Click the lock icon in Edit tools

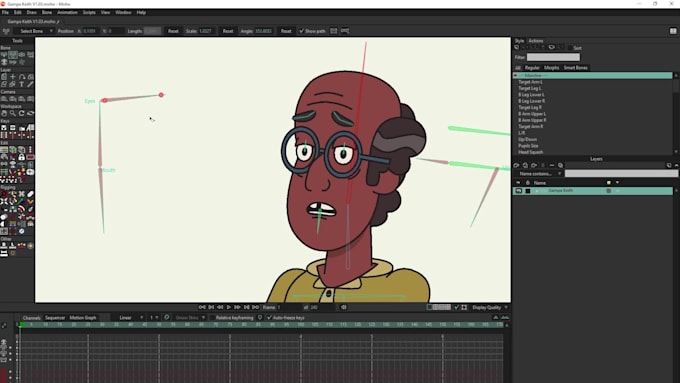pos(21,157)
